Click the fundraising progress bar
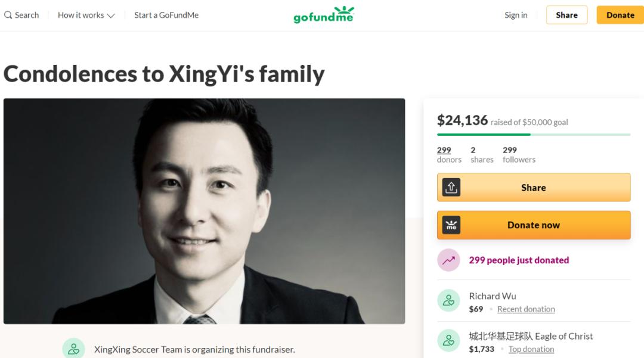Viewport: 644px width, 358px height. click(534, 135)
